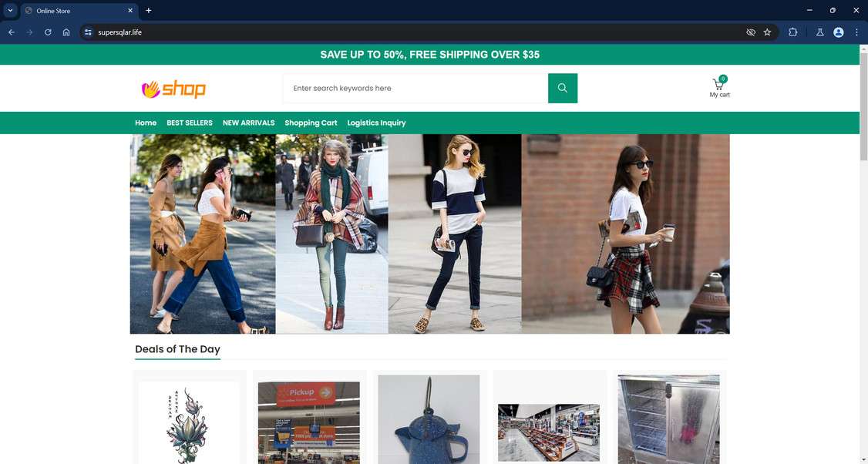Bookmark this page with the star icon
Image resolution: width=868 pixels, height=464 pixels.
(767, 32)
